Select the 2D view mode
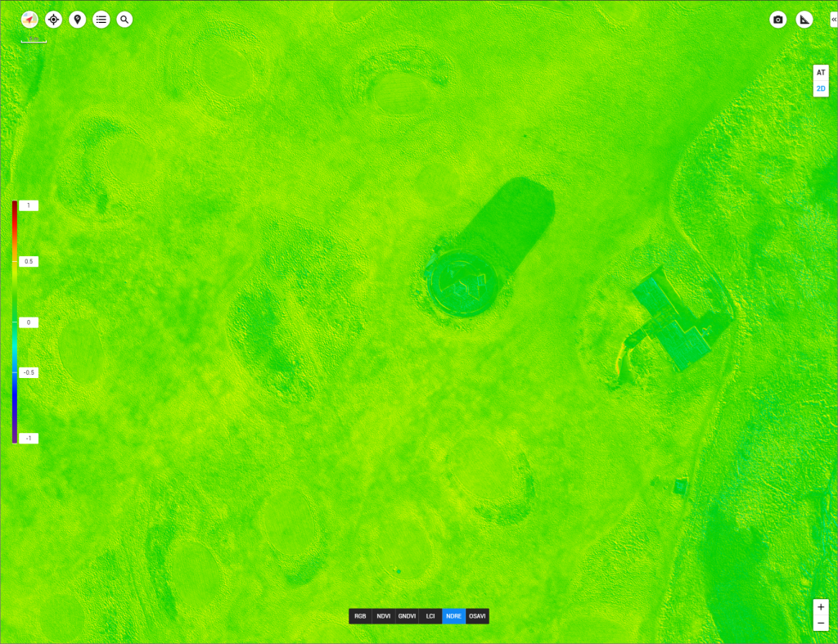This screenshot has height=644, width=838. pos(821,88)
